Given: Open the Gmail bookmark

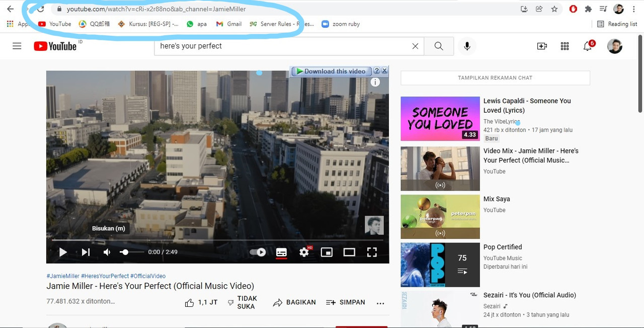Looking at the screenshot, I should 229,24.
